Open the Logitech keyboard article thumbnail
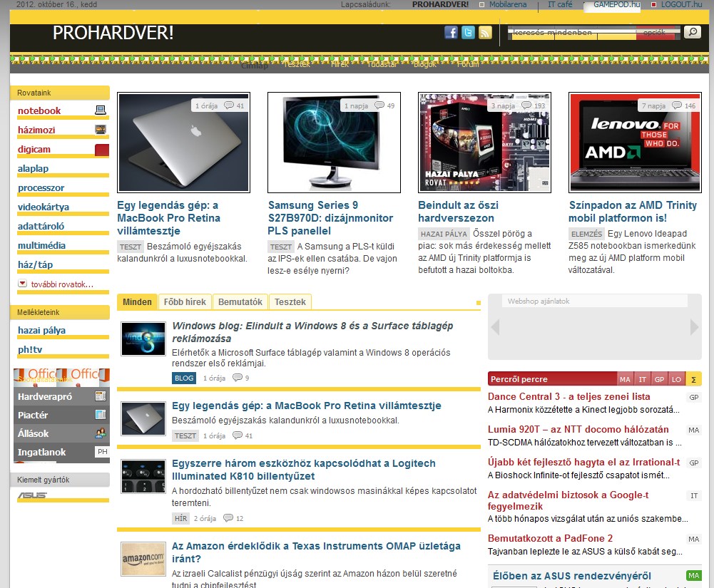714x588 pixels. (143, 476)
